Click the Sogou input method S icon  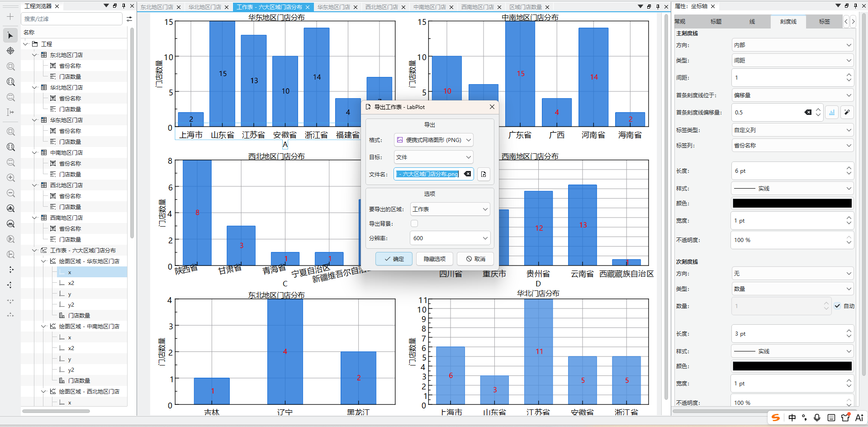click(776, 418)
